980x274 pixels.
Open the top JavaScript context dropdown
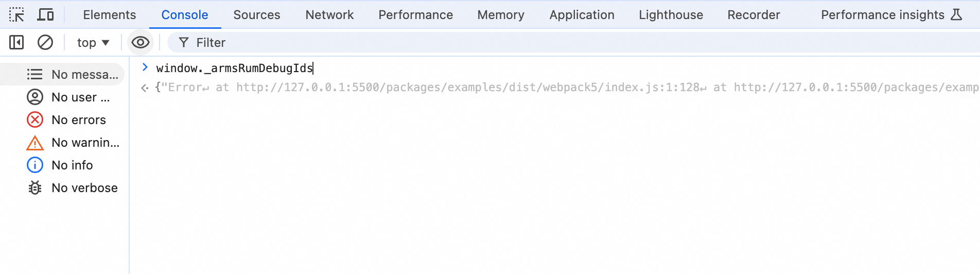[93, 43]
